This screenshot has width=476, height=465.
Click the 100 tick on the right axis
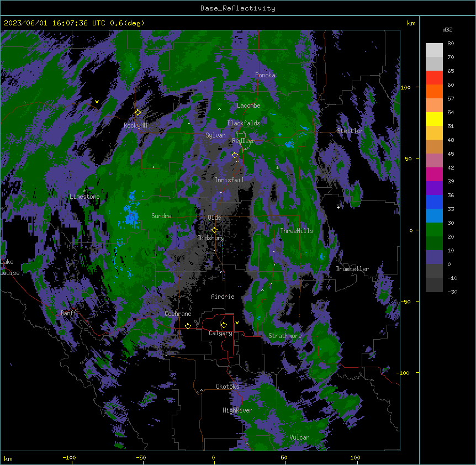[x=405, y=87]
